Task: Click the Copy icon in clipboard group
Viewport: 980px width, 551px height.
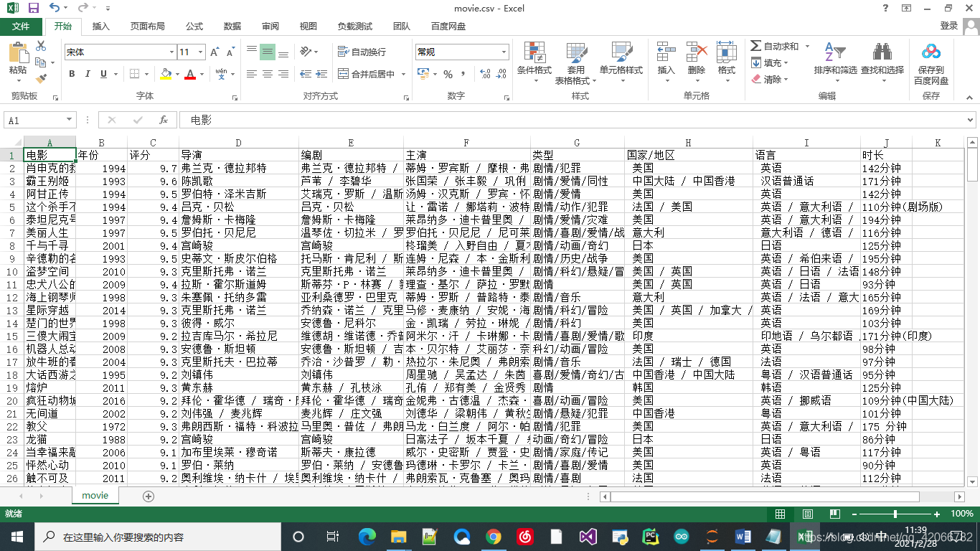Action: [41, 62]
